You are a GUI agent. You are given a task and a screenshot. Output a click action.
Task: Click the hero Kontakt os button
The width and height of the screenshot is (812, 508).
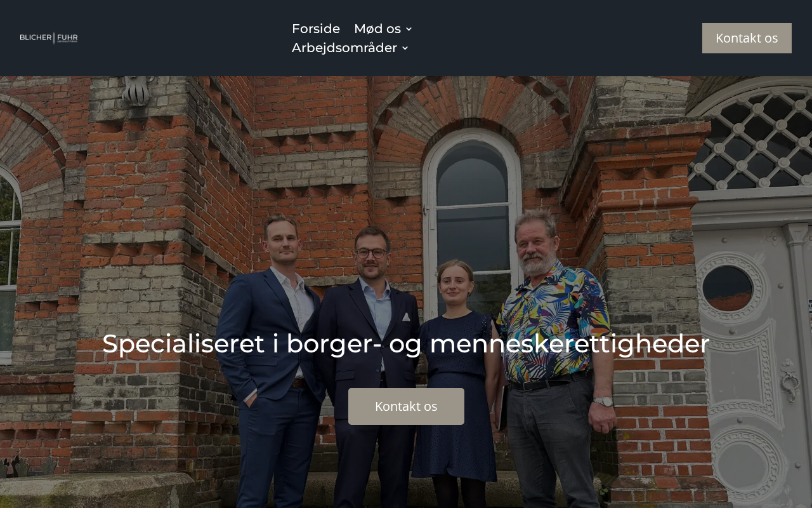tap(406, 406)
